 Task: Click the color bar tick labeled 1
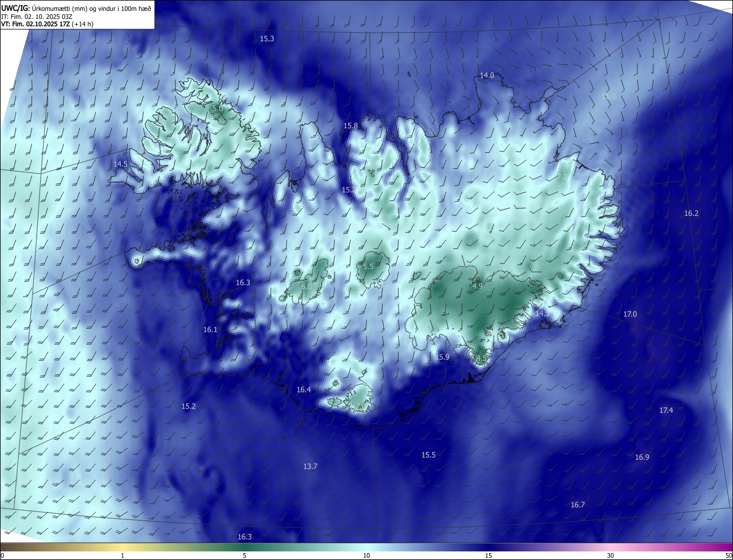click(123, 556)
